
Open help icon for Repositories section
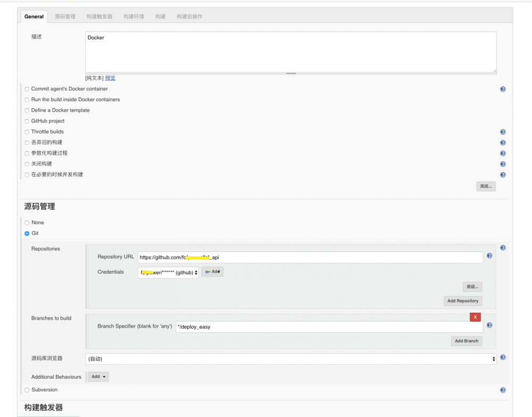coord(503,248)
